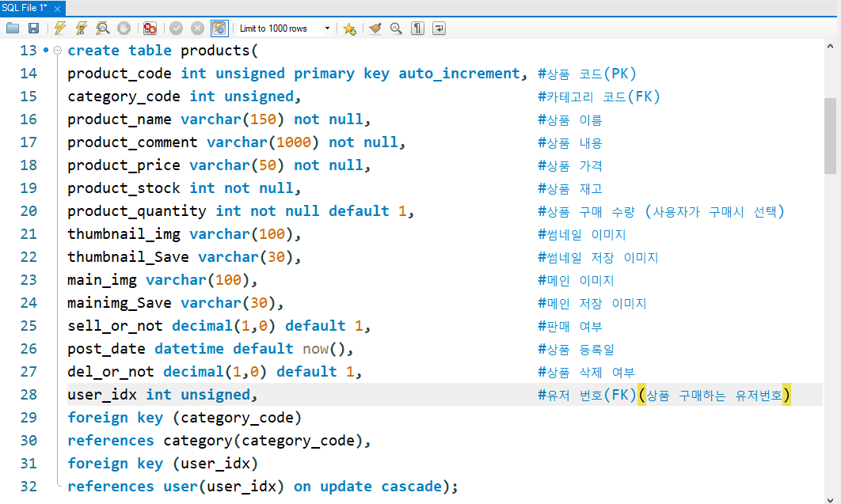841x504 pixels.
Task: Click line number 28 in gutter
Action: [x=29, y=395]
